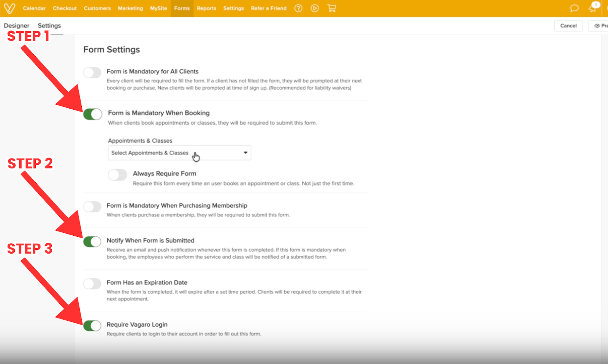
Task: Open the Marketing menu
Action: pos(130,8)
